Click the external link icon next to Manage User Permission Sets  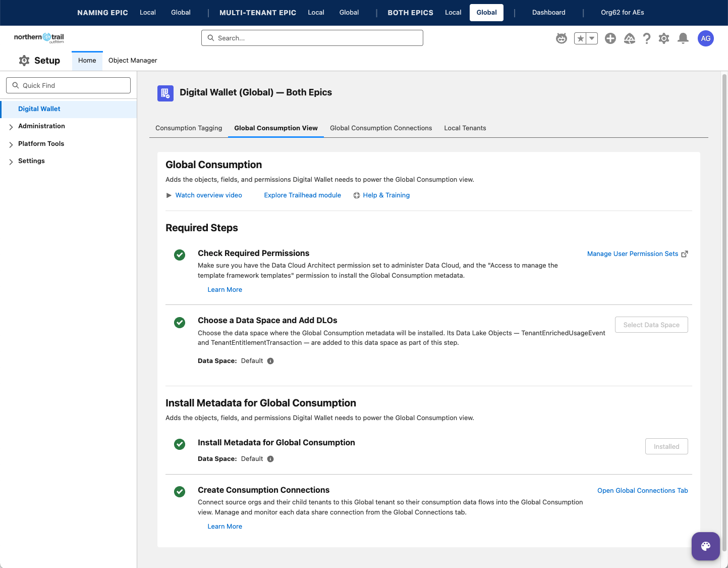click(x=685, y=254)
